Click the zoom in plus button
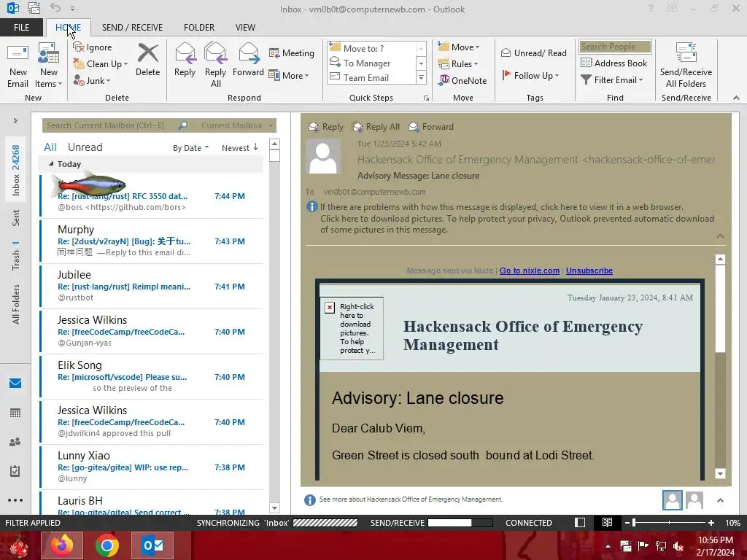The image size is (747, 560). coord(711,522)
